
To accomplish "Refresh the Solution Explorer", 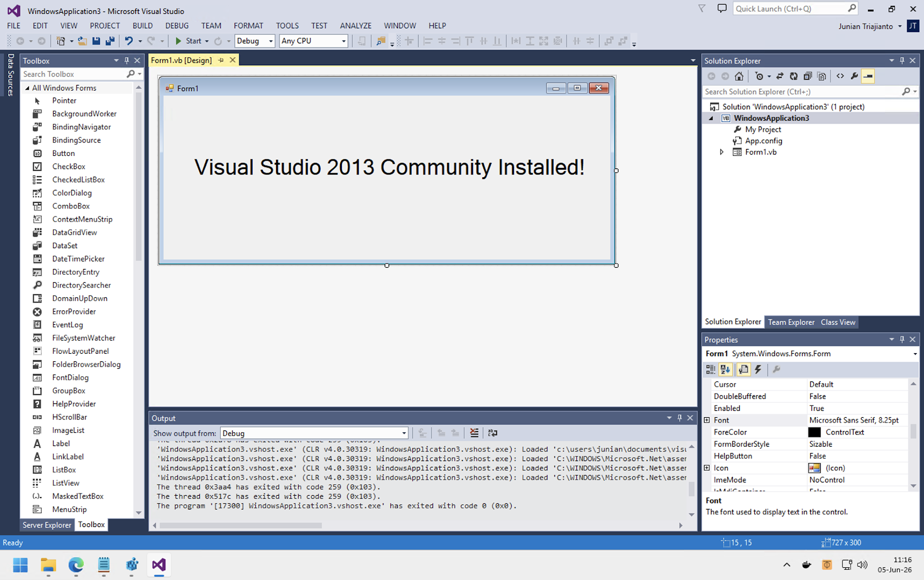I will [x=793, y=76].
